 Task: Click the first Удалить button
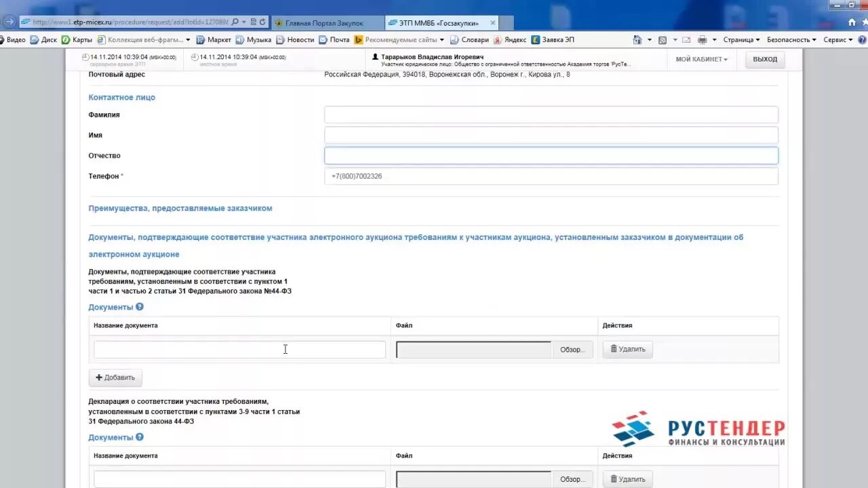click(x=627, y=349)
